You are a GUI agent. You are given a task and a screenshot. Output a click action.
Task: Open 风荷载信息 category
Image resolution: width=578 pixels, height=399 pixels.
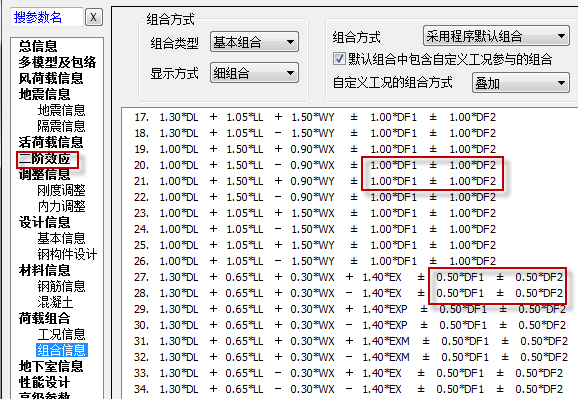[x=51, y=78]
